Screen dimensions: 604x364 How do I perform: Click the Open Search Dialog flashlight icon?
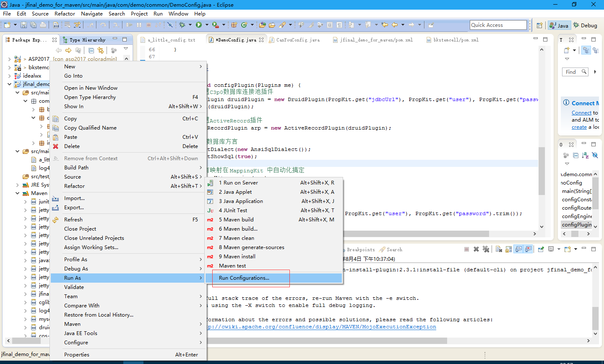pos(282,25)
